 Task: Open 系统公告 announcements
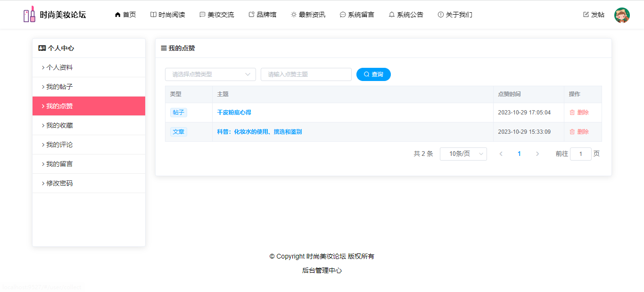pyautogui.click(x=405, y=15)
